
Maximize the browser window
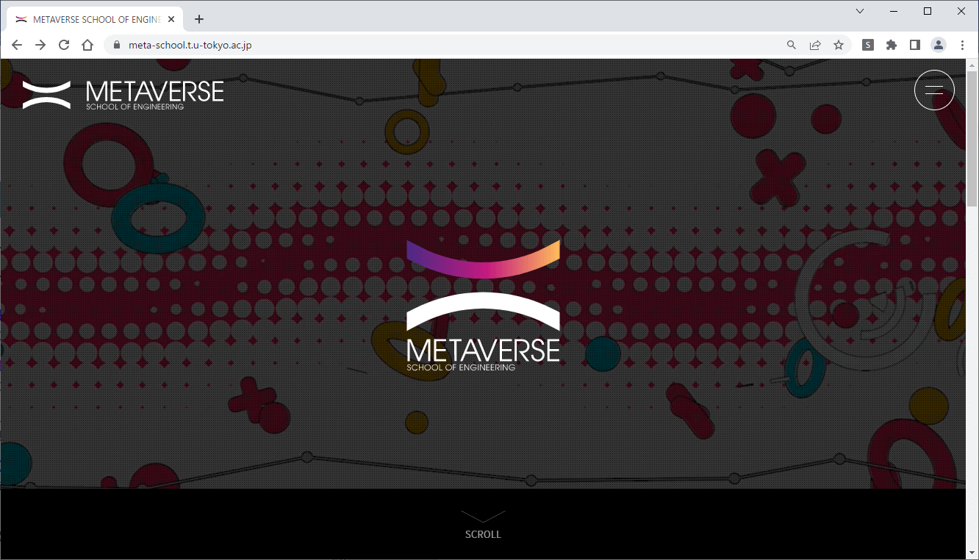(928, 11)
